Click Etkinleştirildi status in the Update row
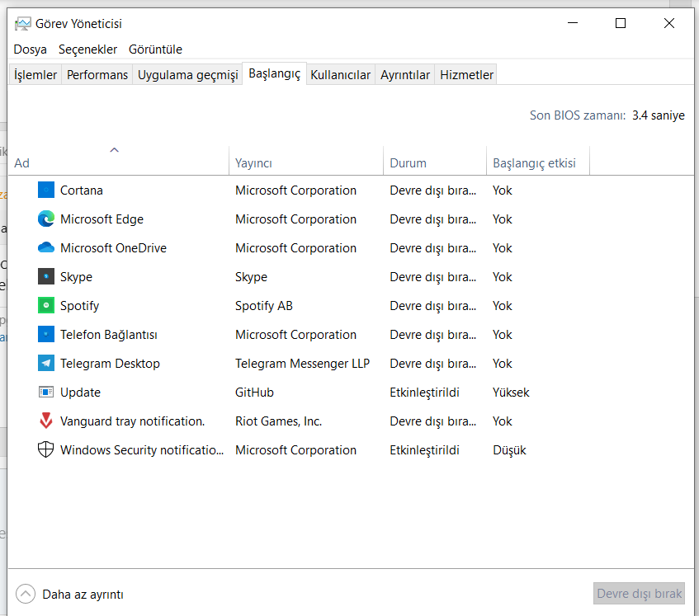 click(x=424, y=393)
